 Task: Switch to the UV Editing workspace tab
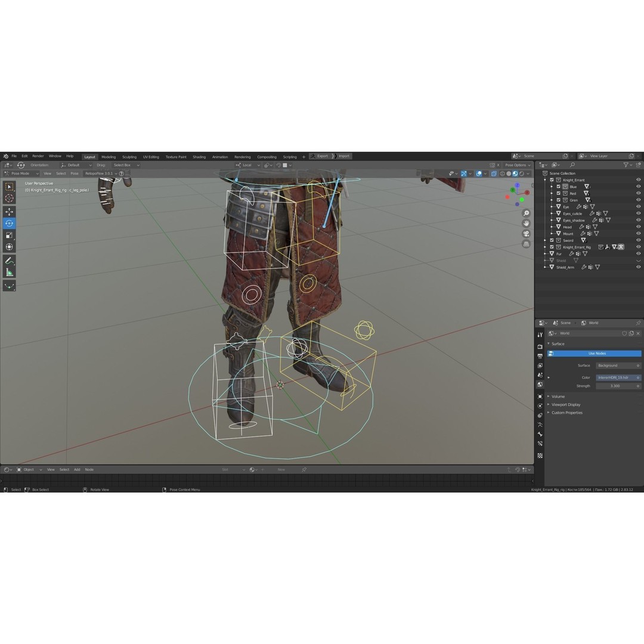coord(151,157)
